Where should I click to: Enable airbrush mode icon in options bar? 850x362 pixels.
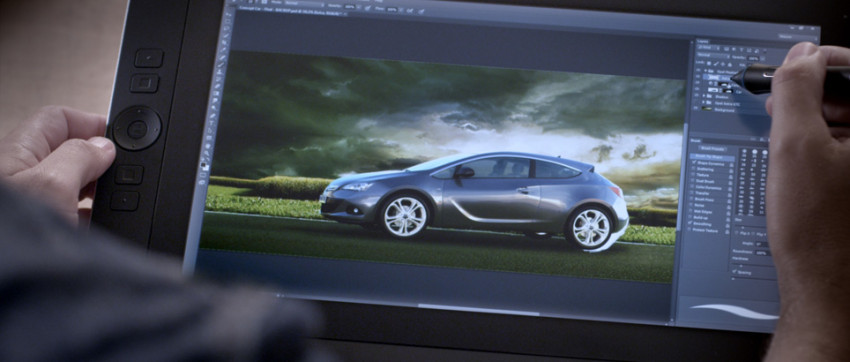pos(410,10)
